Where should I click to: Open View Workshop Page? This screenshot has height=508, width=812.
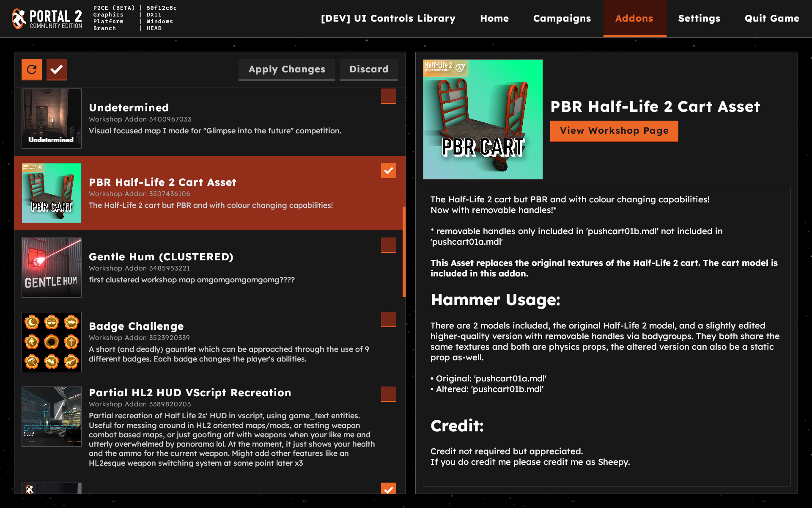614,131
